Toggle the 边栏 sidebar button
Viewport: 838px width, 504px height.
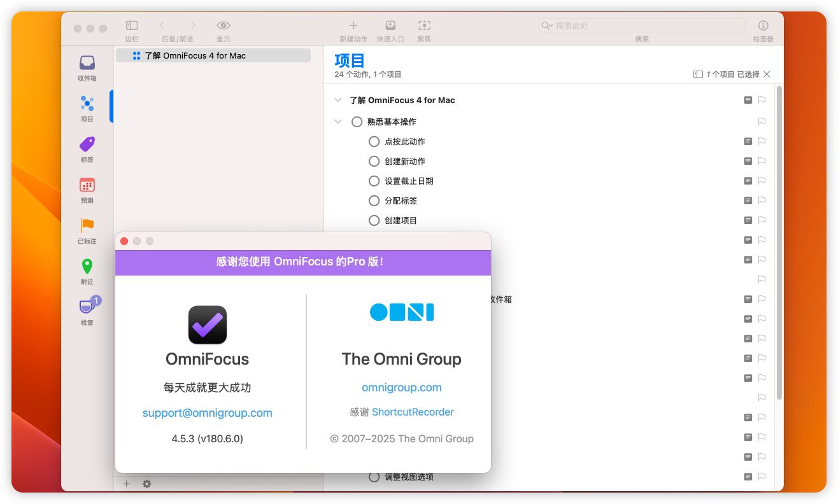(x=132, y=25)
